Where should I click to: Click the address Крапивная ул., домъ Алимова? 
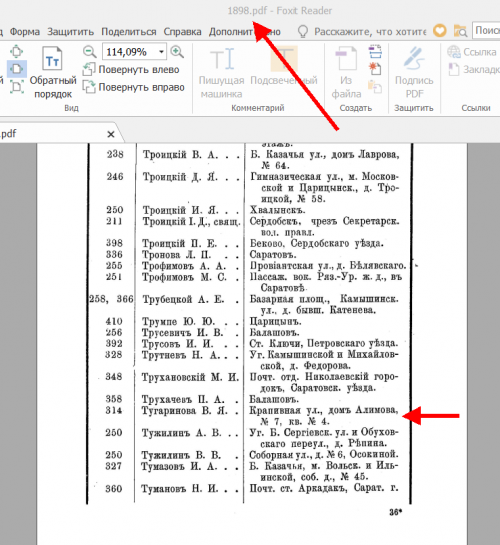pyautogui.click(x=324, y=410)
